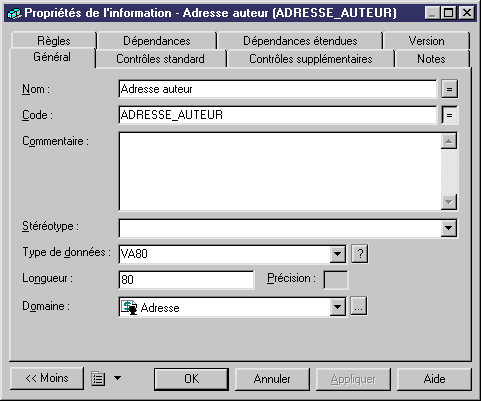Viewport: 481px width, 401px height.
Task: Expand the Domaine dropdown arrow
Action: tap(337, 306)
